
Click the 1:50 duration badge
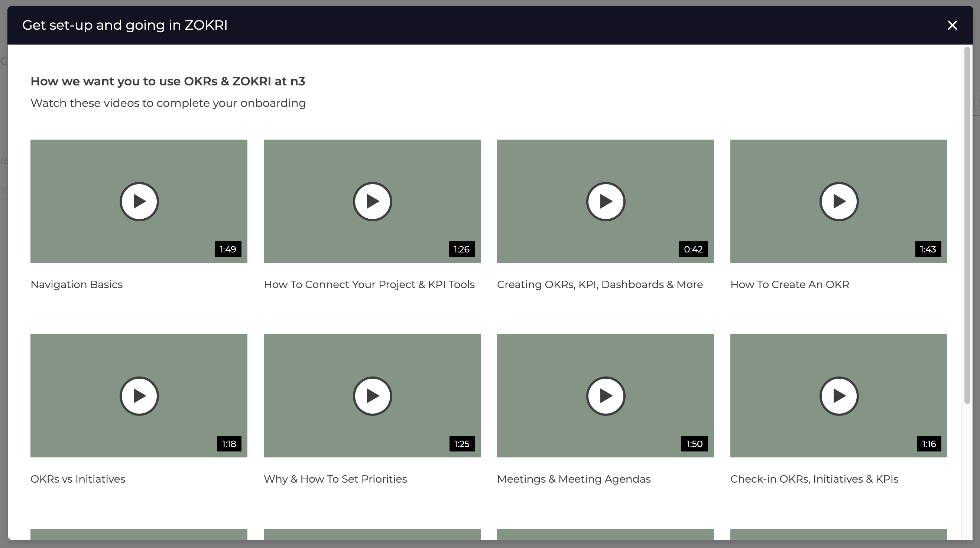[x=694, y=444]
